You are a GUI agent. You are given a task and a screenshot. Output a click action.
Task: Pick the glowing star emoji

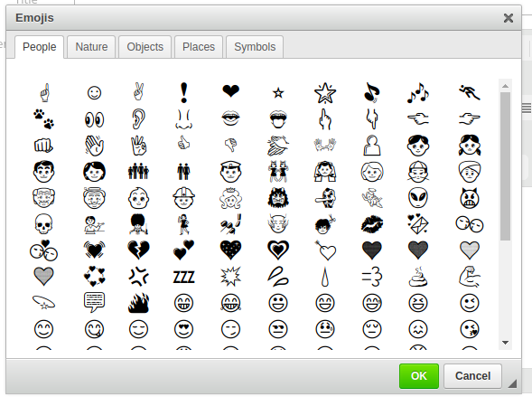(x=325, y=93)
